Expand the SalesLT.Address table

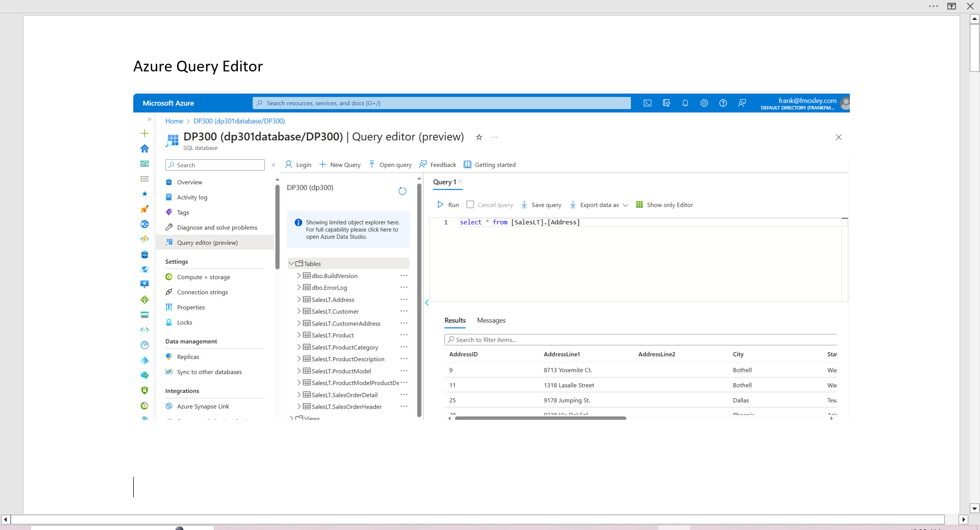tap(299, 299)
